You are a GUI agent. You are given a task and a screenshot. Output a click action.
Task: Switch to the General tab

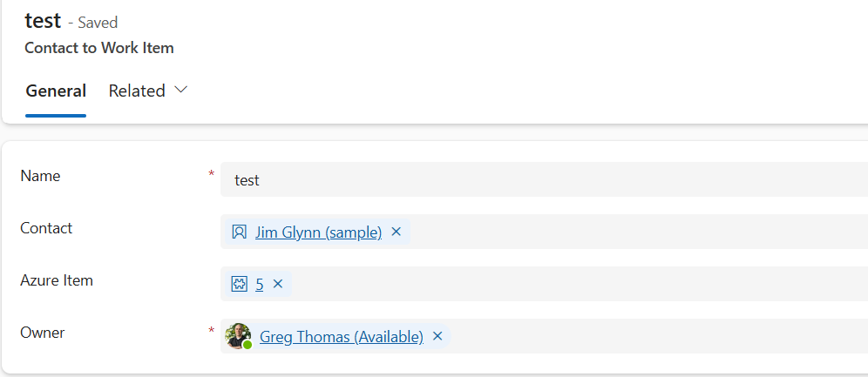click(x=56, y=91)
